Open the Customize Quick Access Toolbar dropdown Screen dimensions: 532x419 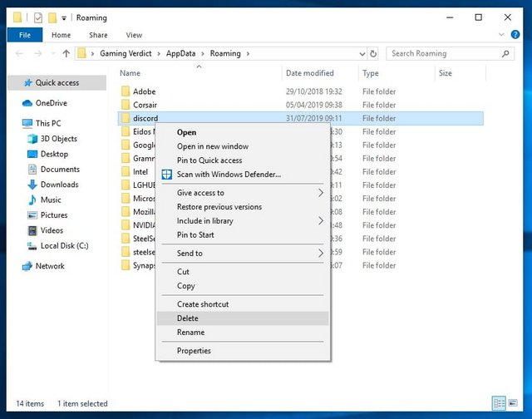coord(64,18)
